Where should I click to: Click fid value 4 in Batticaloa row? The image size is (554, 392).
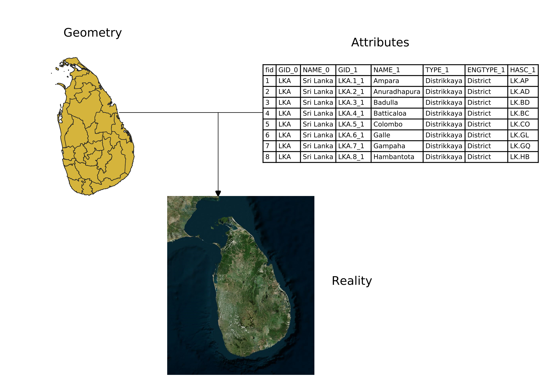[269, 114]
